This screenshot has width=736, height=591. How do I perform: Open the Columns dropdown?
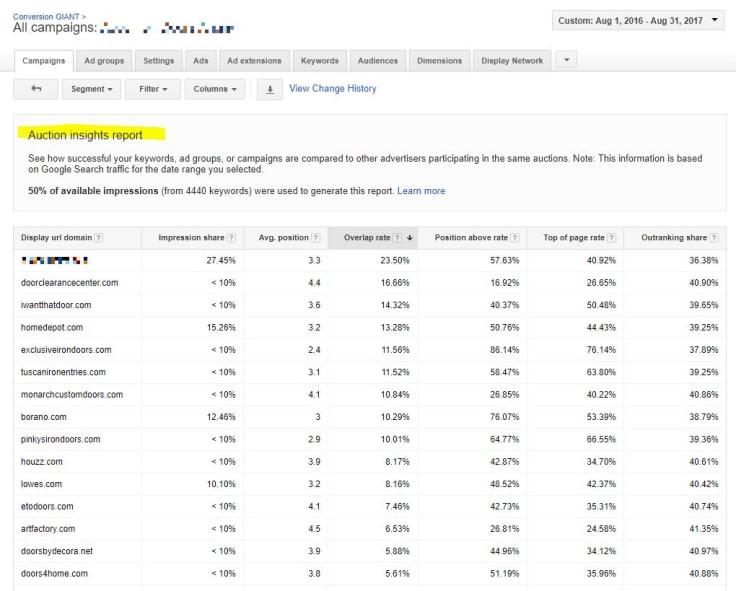pos(215,89)
